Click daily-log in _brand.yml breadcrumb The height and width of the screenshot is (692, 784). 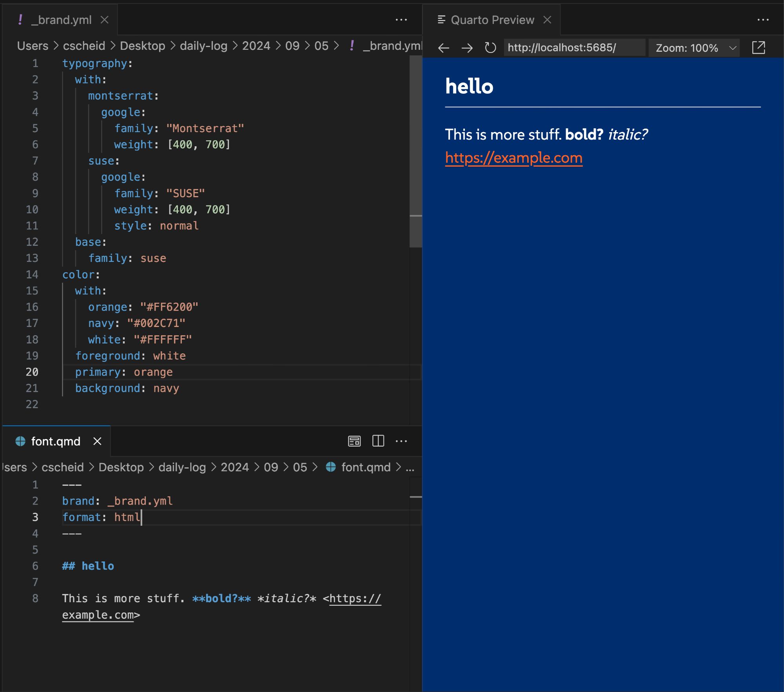pos(203,46)
